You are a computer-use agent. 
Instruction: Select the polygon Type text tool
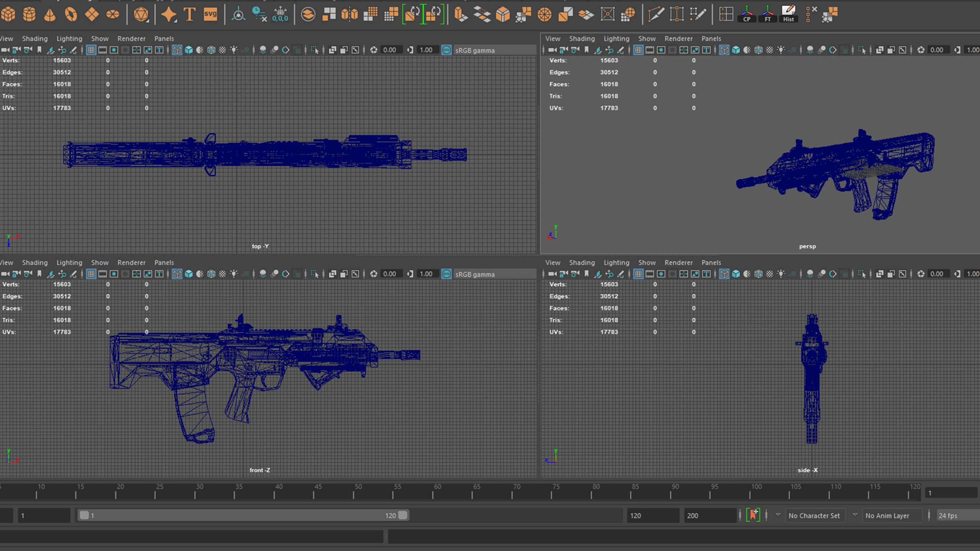coord(189,15)
